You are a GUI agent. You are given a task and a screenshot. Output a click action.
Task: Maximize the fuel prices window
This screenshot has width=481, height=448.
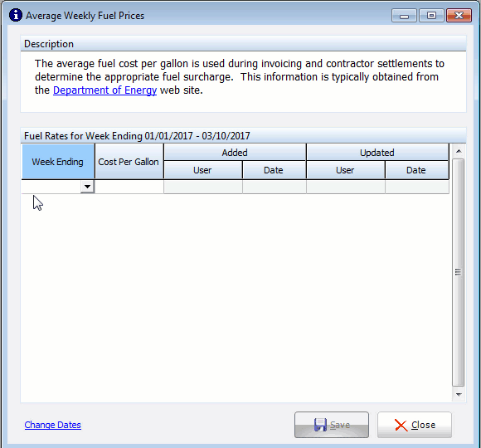coord(431,16)
